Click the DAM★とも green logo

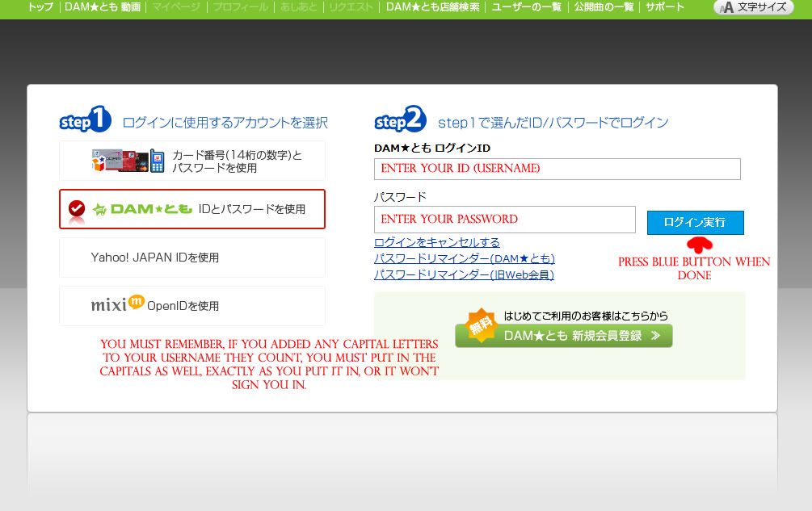click(x=142, y=209)
